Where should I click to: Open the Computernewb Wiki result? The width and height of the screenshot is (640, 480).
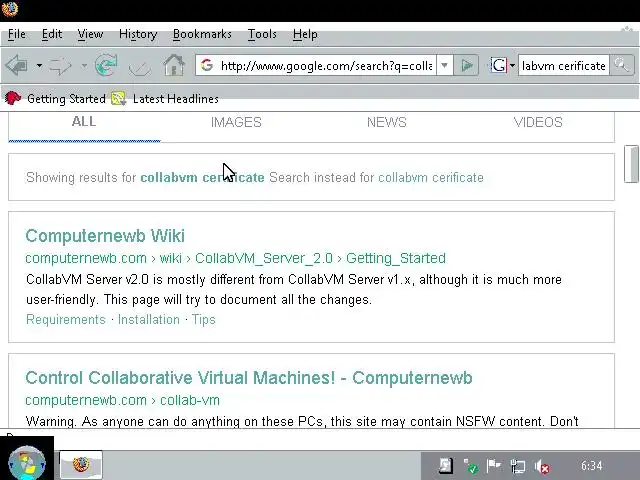tap(105, 236)
